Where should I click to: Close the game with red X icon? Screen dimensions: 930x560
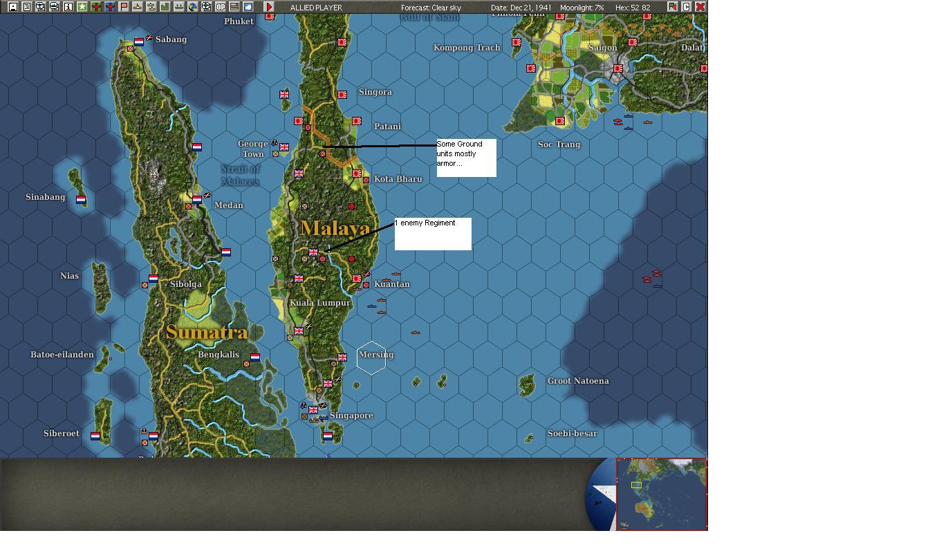click(700, 7)
